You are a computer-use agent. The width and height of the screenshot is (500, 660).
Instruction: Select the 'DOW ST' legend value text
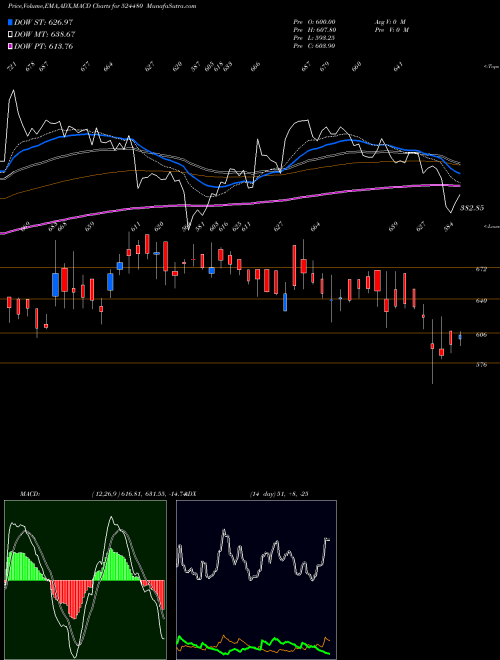[43, 22]
